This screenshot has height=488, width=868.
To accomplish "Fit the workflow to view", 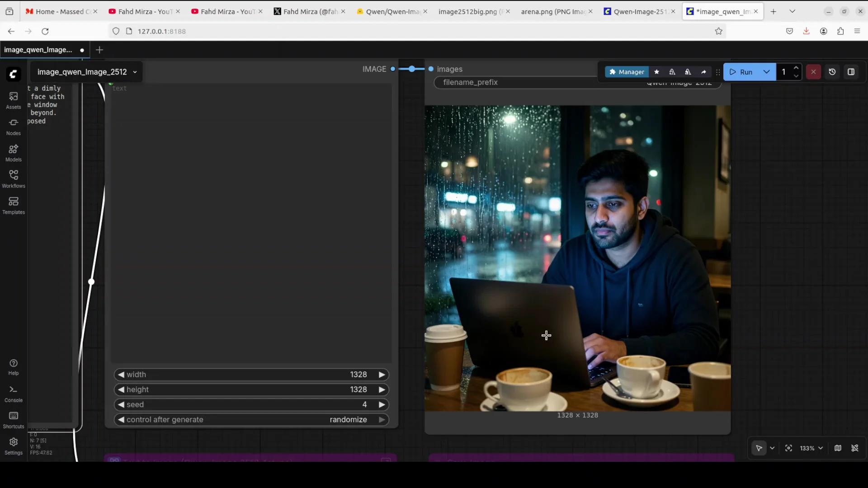I will 788,448.
